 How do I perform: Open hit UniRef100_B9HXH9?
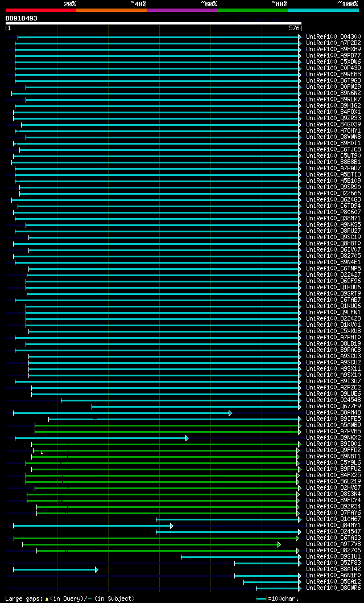coord(333,49)
